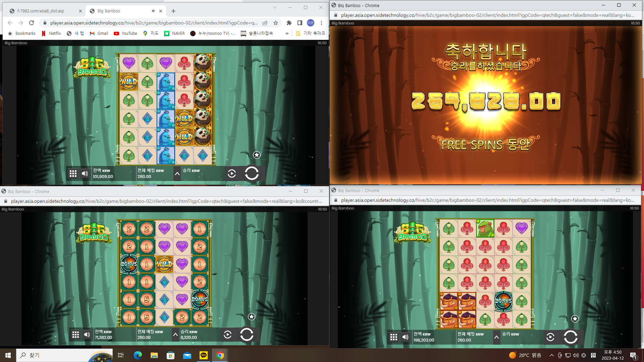The height and width of the screenshot is (362, 644).
Task: Open the Gmail bookmark
Action: point(99,33)
